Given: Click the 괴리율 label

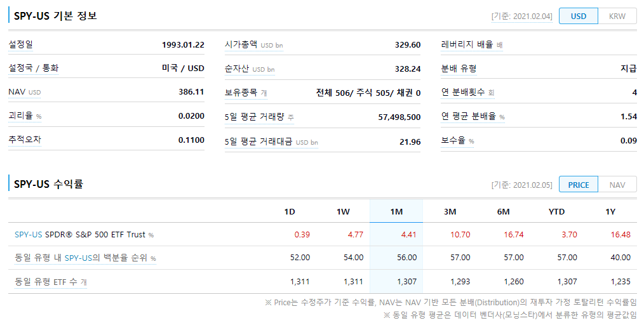Looking at the screenshot, I should [x=25, y=115].
